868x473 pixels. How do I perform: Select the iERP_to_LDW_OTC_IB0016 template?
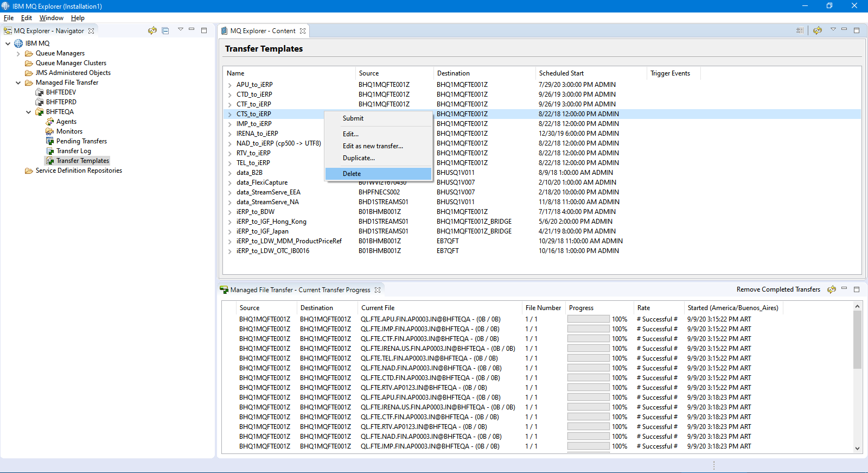(x=273, y=251)
